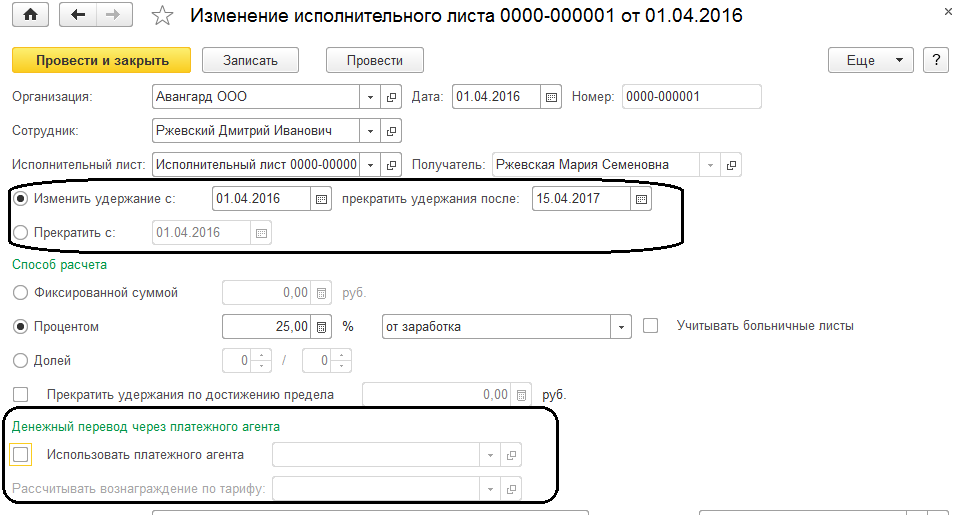Open calendar for Изменить удержание с date
The image size is (966, 515).
click(321, 198)
